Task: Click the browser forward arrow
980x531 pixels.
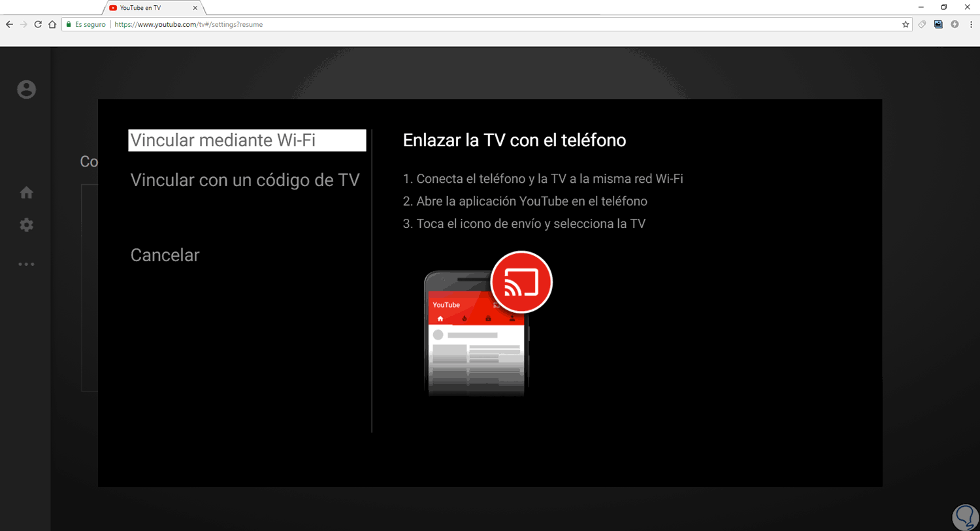Action: click(24, 24)
